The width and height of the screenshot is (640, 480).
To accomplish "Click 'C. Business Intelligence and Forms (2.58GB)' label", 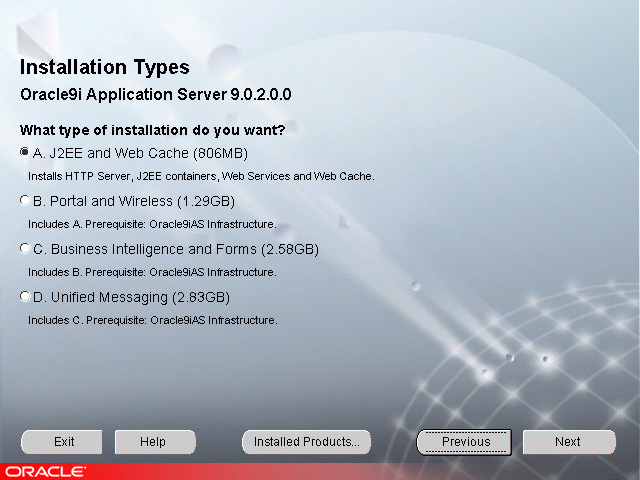I will click(x=176, y=249).
